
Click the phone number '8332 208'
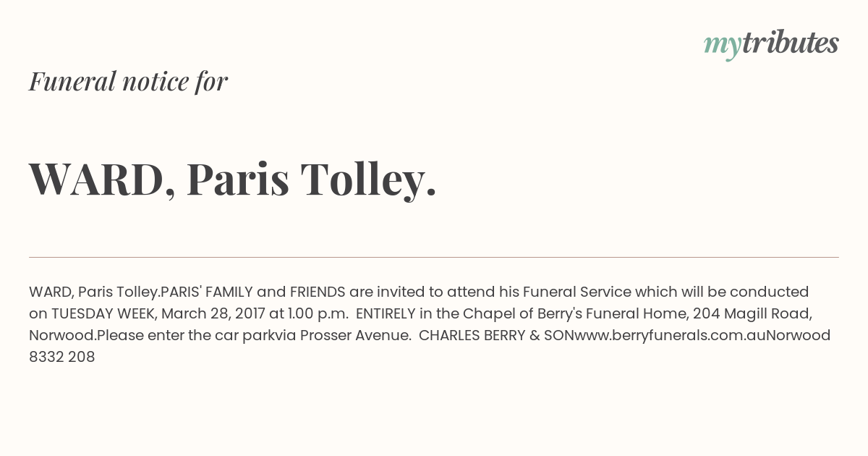pos(62,357)
